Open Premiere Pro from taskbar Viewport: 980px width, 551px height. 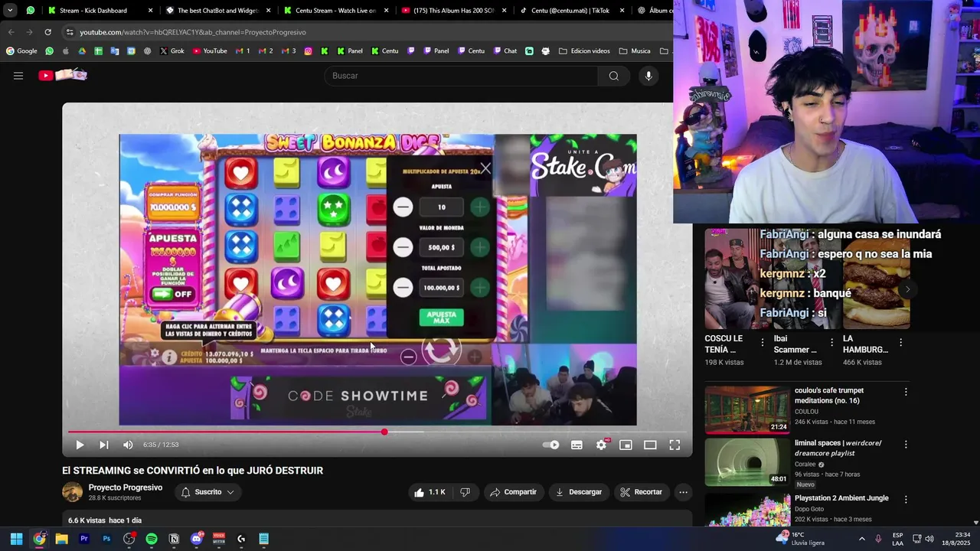click(84, 539)
